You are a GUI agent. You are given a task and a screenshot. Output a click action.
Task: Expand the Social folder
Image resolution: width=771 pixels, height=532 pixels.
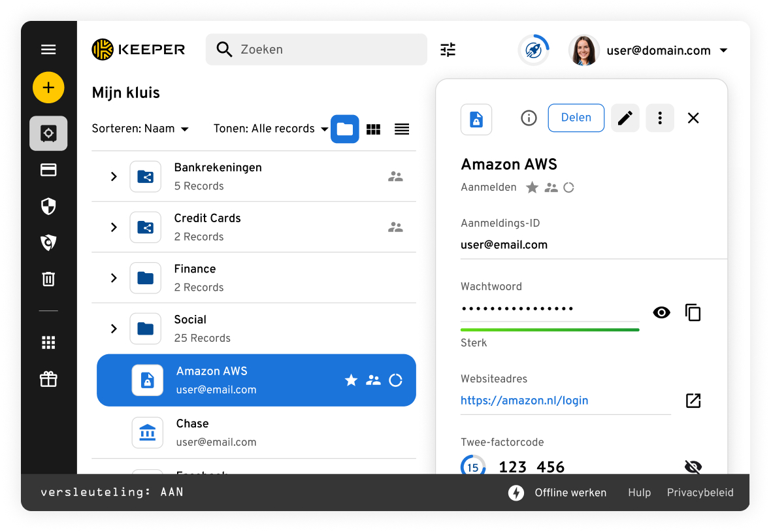tap(114, 329)
